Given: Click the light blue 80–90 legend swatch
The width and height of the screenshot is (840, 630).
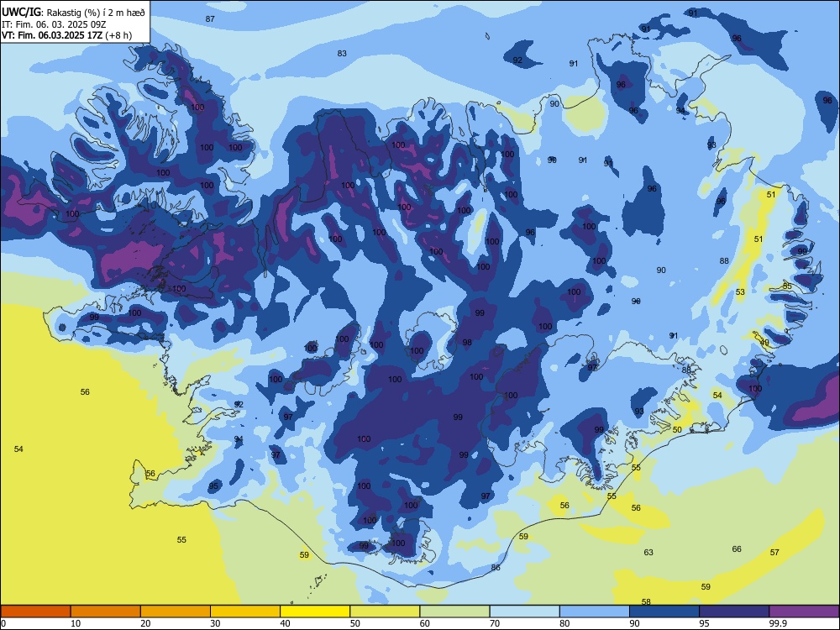Looking at the screenshot, I should (595, 612).
